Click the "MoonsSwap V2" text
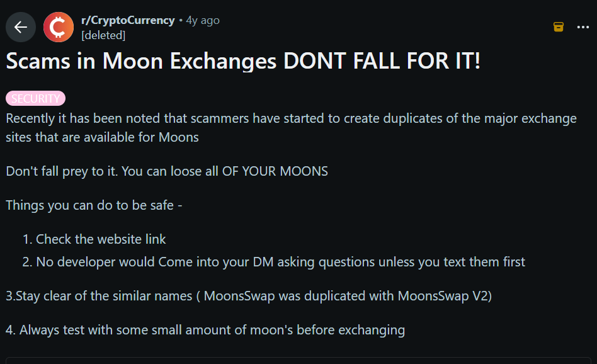 click(x=445, y=295)
